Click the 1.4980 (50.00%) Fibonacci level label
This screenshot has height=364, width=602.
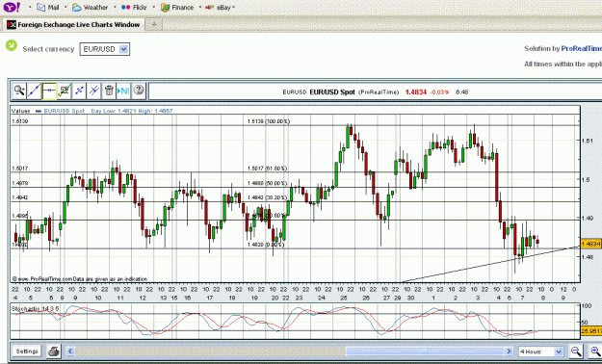pos(267,183)
